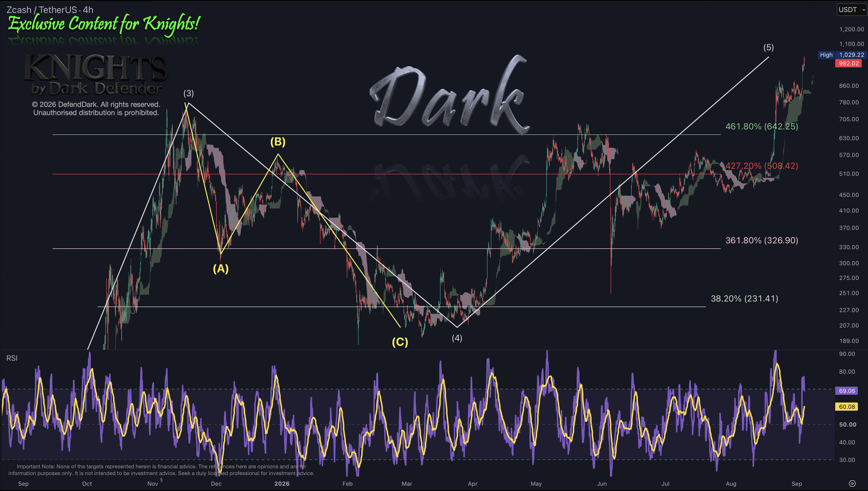Click the 2026 year marker on time axis

click(282, 484)
